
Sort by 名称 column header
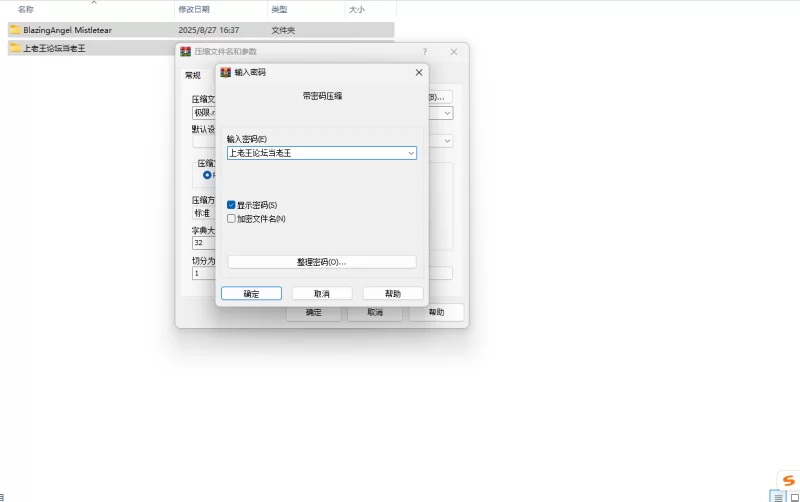(26, 9)
